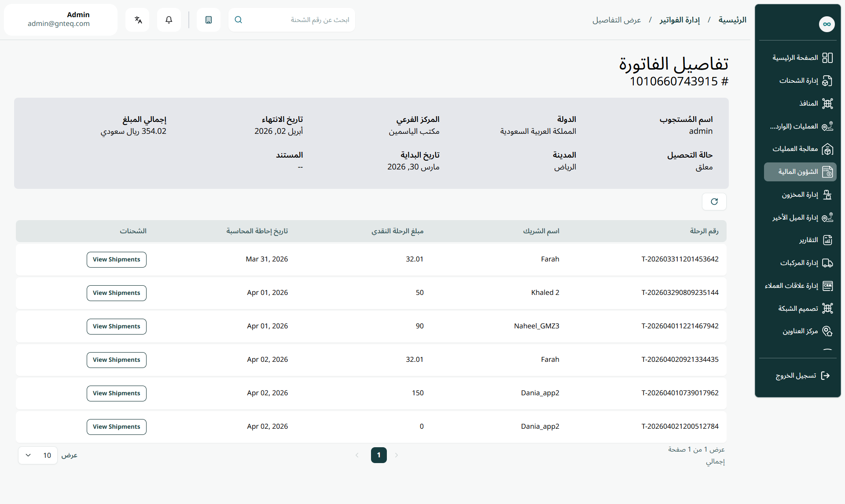
Task: Click the infinity logo icon in the sidebar
Action: click(827, 24)
